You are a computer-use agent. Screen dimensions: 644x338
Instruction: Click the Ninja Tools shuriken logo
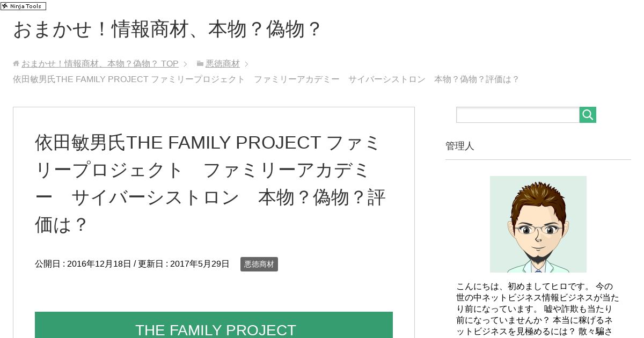pos(5,6)
